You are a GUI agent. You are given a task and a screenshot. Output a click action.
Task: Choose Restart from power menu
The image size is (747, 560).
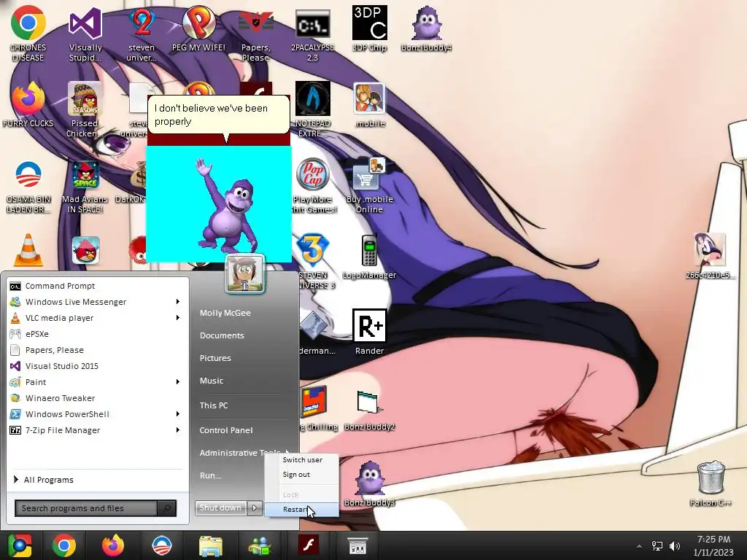(302, 510)
